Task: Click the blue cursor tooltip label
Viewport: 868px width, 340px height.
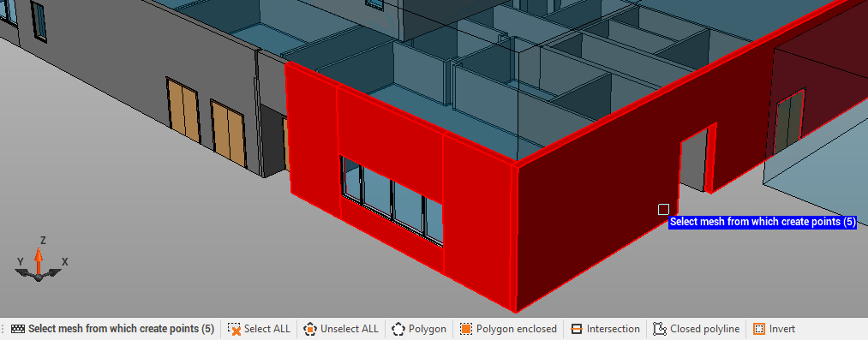Action: pyautogui.click(x=763, y=223)
